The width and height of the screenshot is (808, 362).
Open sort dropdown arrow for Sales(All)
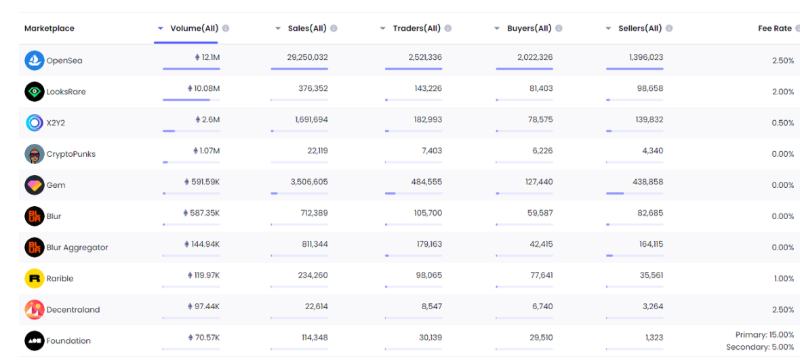coord(278,28)
